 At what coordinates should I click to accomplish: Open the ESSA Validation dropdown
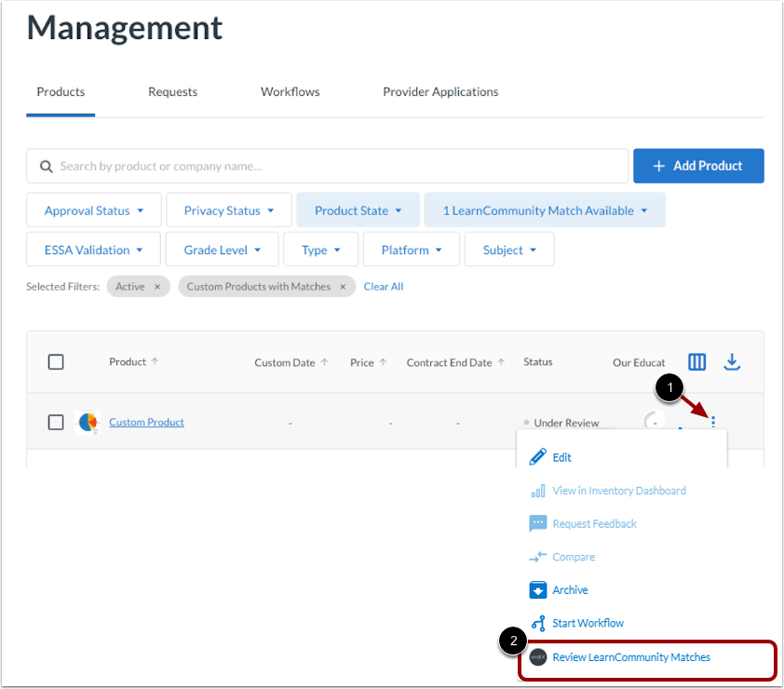coord(93,250)
